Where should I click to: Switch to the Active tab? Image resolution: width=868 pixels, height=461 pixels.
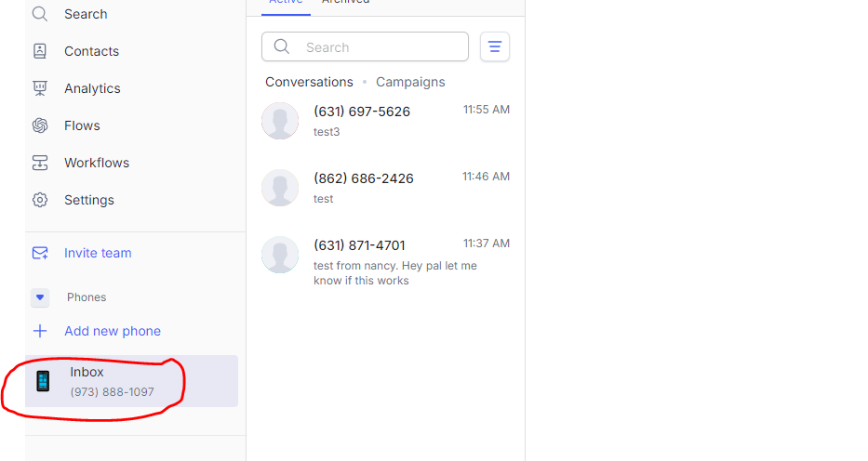pos(285,3)
